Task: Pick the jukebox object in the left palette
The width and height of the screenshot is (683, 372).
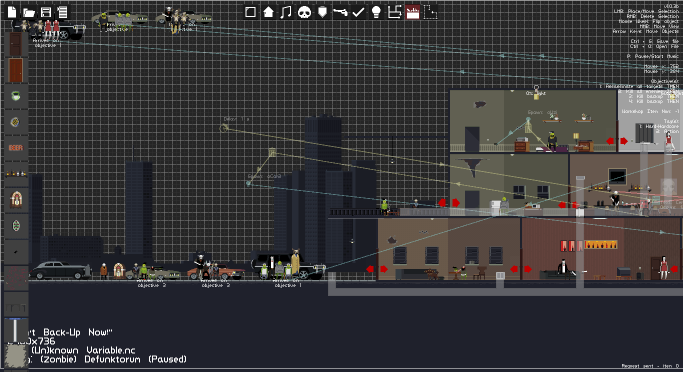Action: click(16, 200)
